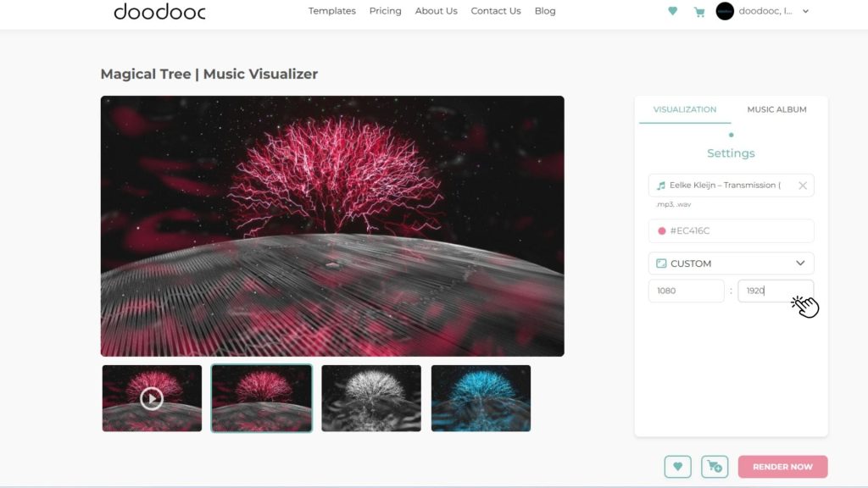Click the music note icon in audio field
The height and width of the screenshot is (488, 868).
tap(661, 186)
